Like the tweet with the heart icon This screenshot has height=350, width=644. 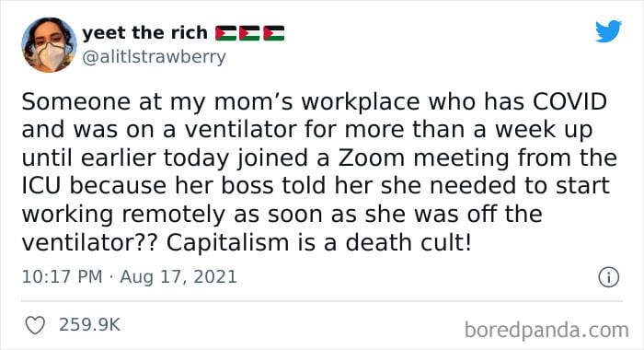point(35,325)
